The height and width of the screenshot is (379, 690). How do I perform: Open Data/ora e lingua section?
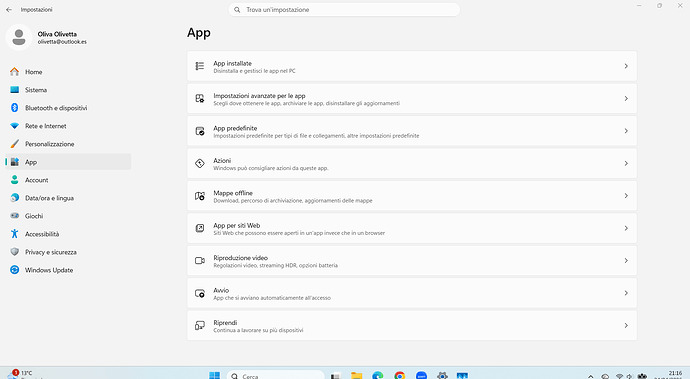[68, 198]
